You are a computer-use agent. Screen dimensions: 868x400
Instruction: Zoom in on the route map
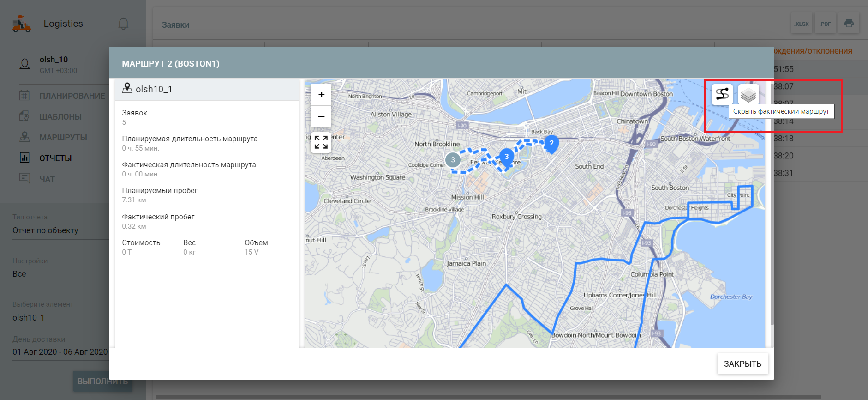point(321,95)
